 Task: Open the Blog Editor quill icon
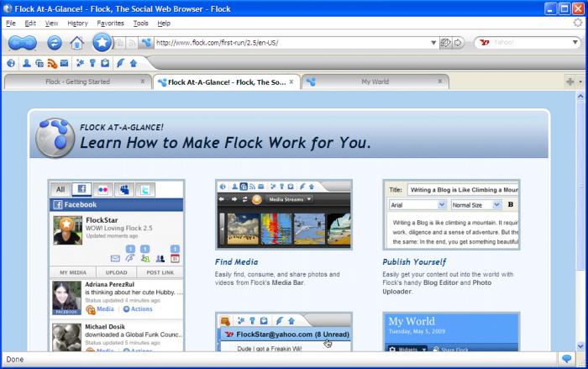pos(120,63)
